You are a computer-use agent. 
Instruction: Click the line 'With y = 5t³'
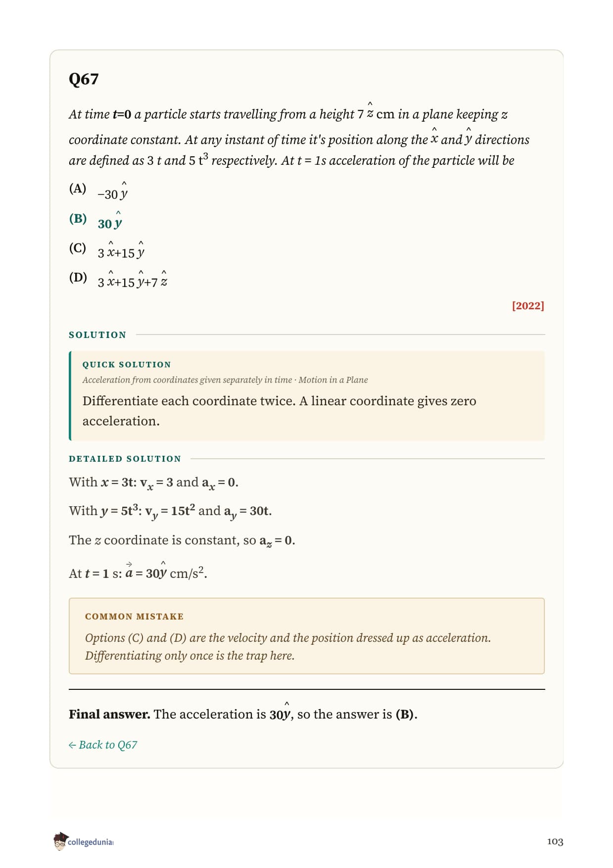(170, 511)
